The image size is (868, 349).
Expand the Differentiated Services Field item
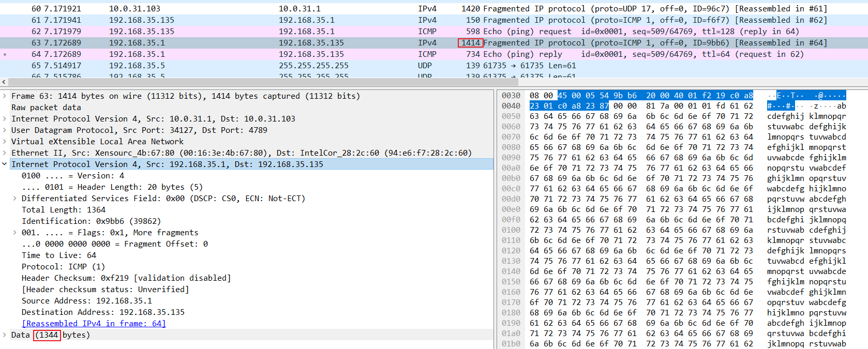point(14,199)
